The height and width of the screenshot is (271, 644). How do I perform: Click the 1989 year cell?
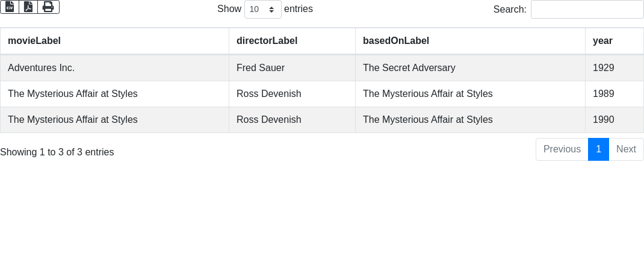tap(603, 94)
